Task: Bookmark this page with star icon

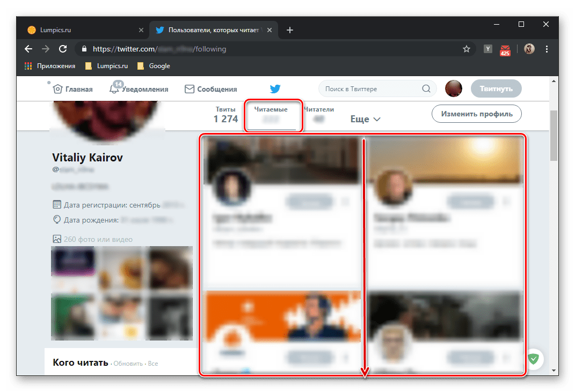Action: click(467, 49)
